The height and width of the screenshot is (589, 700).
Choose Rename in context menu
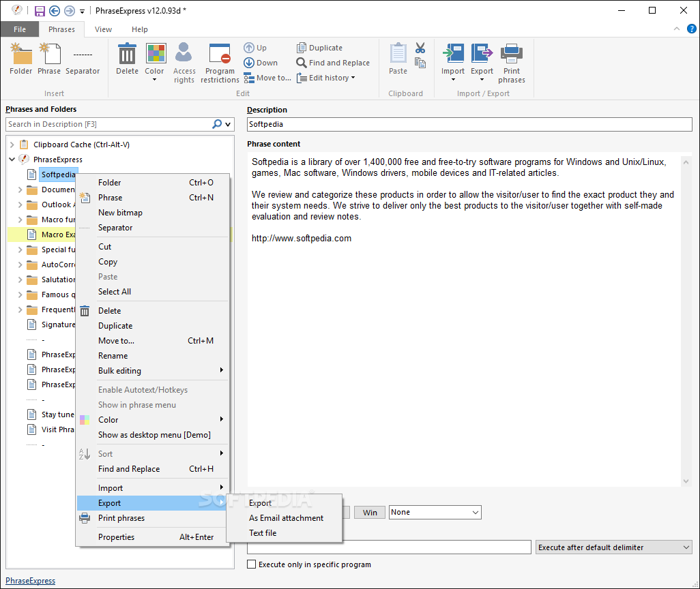[152, 356]
